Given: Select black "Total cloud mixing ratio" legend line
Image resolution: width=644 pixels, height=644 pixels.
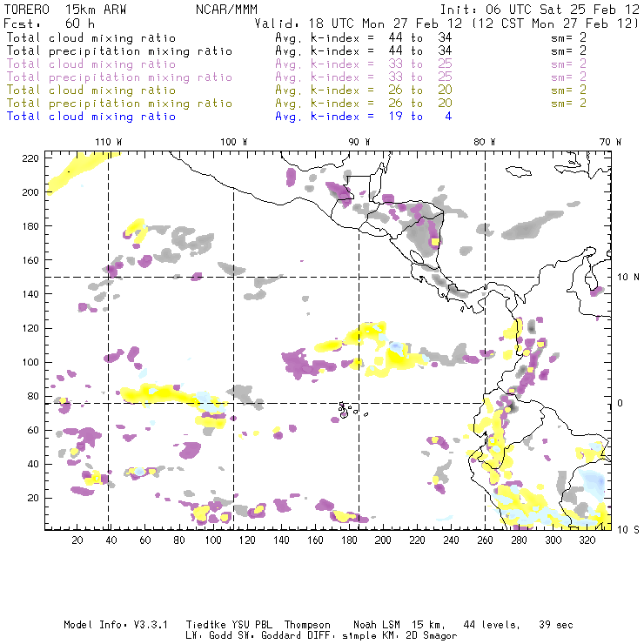Looking at the screenshot, I should (91, 38).
